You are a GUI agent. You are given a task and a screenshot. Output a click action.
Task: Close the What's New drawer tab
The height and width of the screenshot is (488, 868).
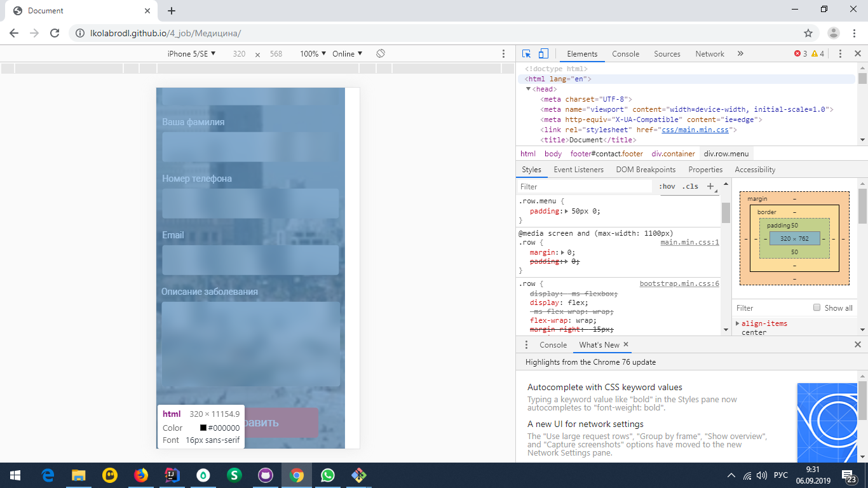(x=626, y=344)
